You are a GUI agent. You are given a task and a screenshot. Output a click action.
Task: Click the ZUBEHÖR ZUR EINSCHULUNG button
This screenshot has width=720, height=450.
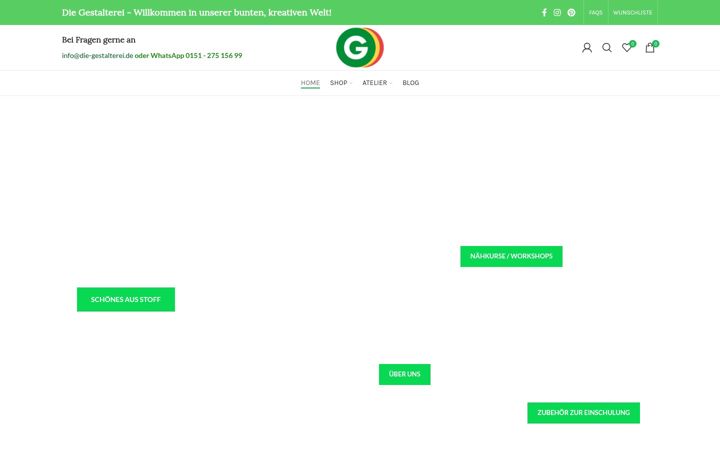coord(583,413)
